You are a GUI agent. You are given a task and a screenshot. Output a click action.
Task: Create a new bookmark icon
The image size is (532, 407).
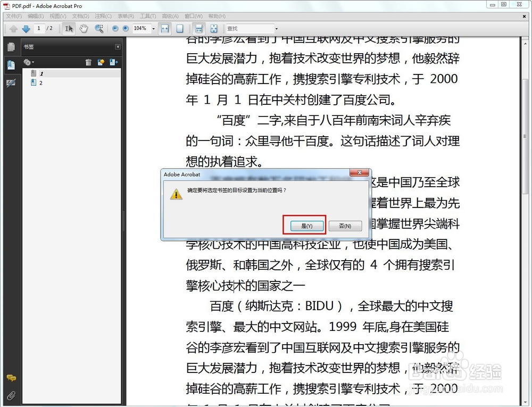(101, 62)
